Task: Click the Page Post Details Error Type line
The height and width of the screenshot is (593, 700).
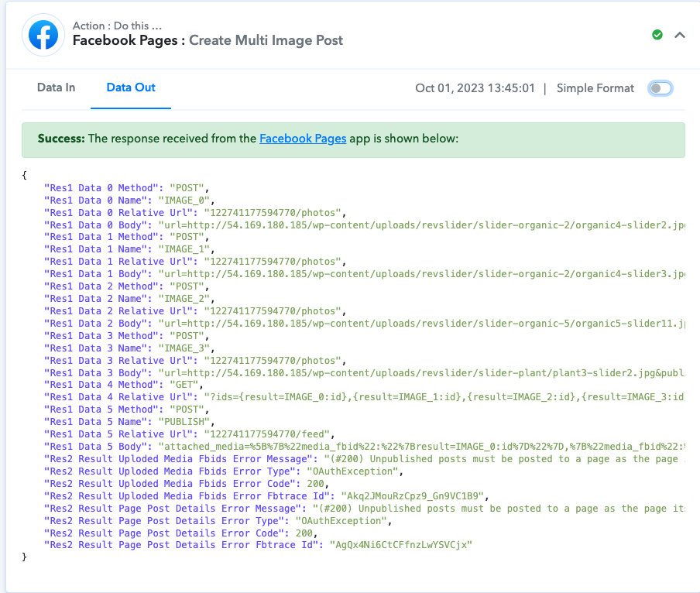Action: point(218,521)
